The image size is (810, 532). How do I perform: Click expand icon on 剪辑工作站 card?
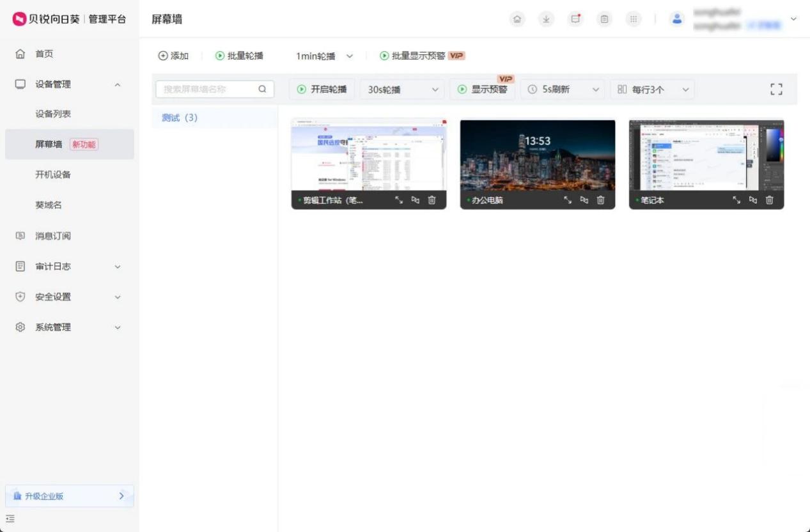coord(399,200)
